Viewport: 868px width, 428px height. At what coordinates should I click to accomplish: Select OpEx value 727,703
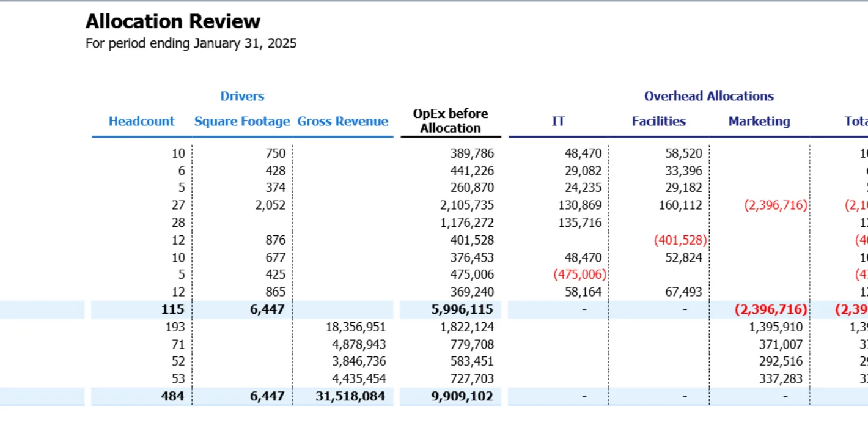point(472,378)
